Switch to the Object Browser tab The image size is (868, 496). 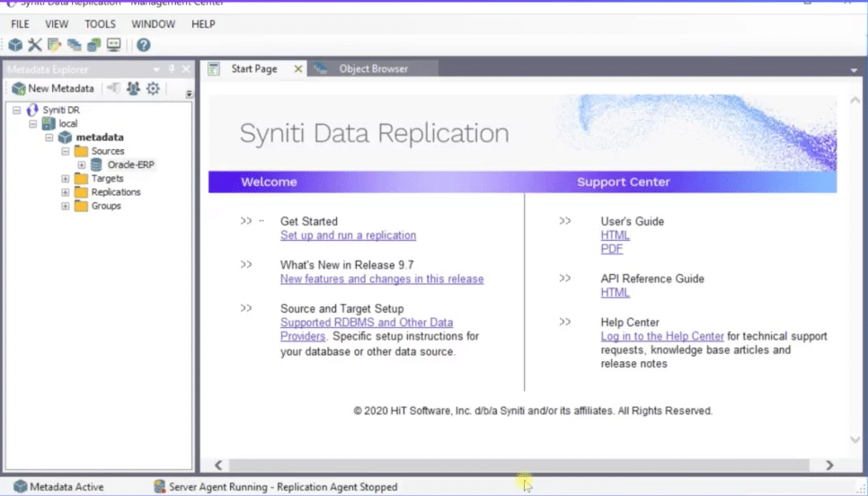[x=373, y=68]
